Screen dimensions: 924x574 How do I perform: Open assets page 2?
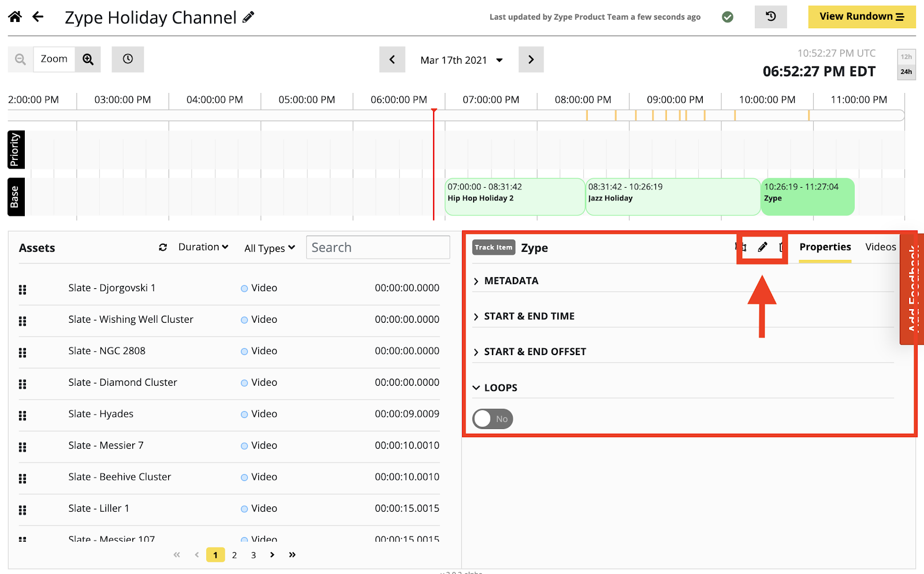(234, 555)
